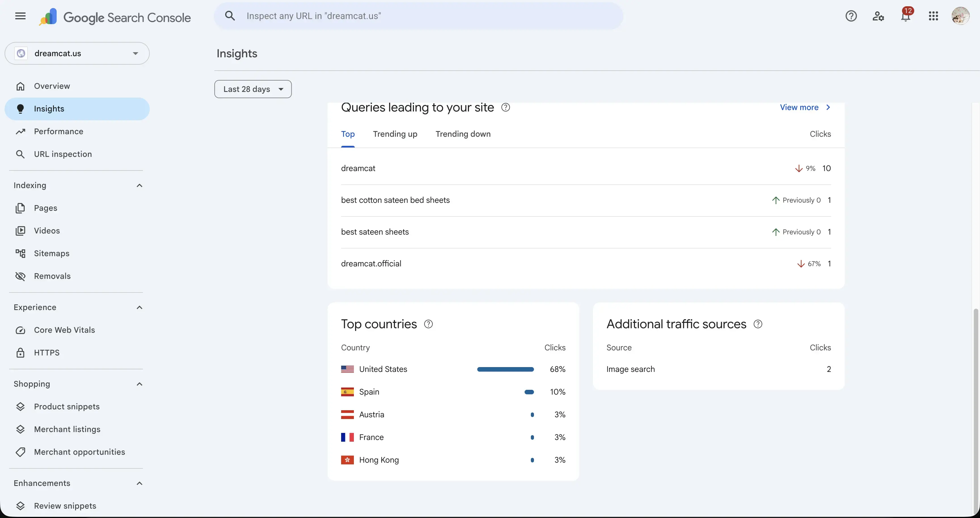
Task: Click the Image search source row
Action: pos(719,369)
